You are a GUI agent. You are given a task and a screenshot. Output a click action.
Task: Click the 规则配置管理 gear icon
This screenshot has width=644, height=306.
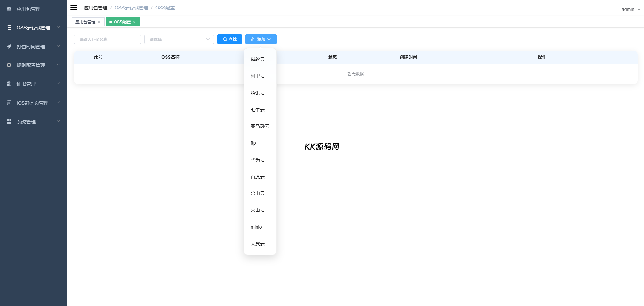pyautogui.click(x=9, y=65)
